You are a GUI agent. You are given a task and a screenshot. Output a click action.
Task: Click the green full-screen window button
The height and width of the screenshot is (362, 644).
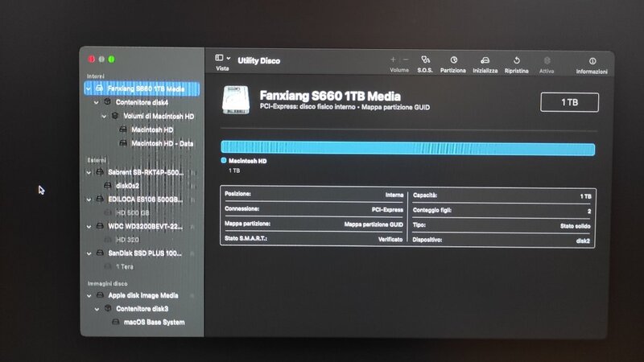tap(111, 59)
